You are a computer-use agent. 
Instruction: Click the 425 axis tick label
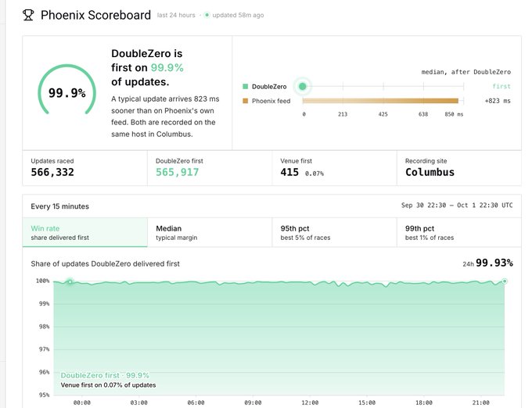tap(383, 114)
